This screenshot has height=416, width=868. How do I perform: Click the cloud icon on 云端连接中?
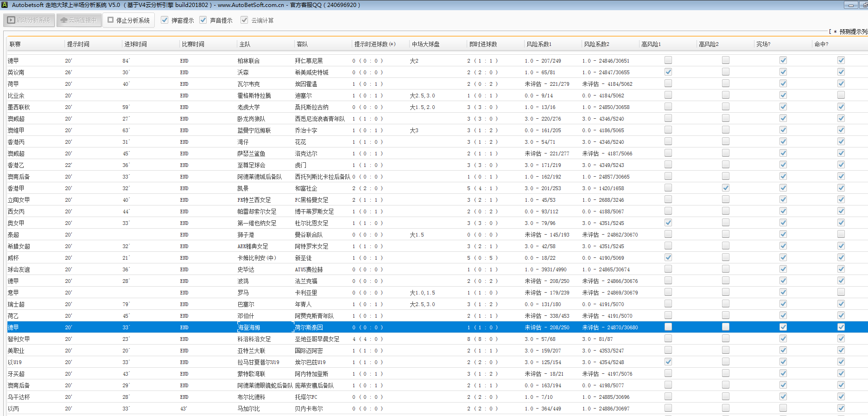click(64, 20)
